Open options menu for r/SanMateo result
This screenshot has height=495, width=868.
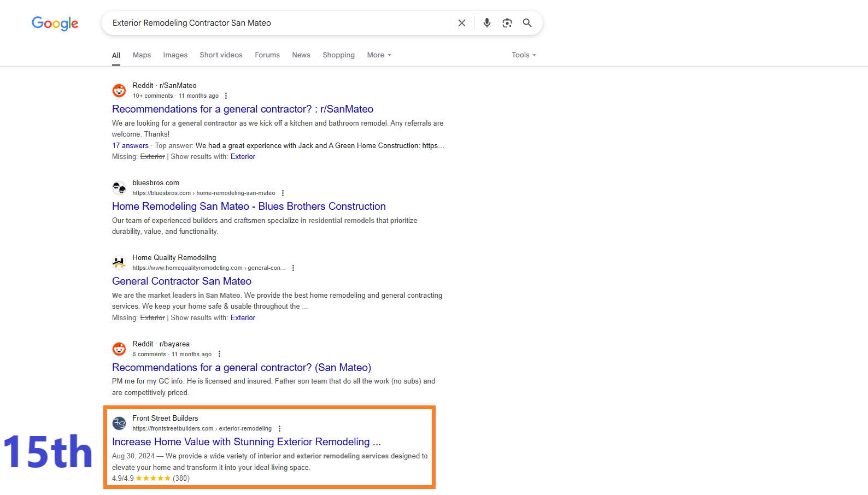(x=226, y=96)
